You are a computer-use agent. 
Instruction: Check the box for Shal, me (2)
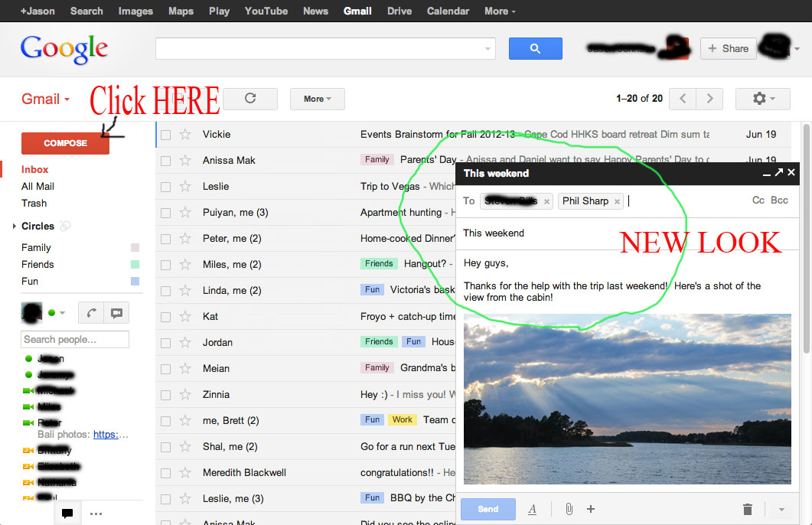coord(166,448)
